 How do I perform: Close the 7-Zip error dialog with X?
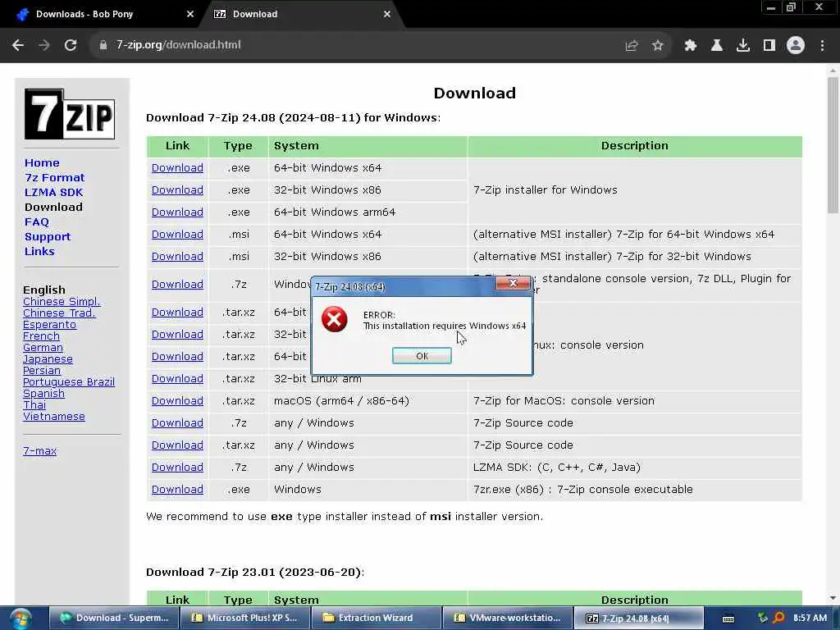click(513, 283)
